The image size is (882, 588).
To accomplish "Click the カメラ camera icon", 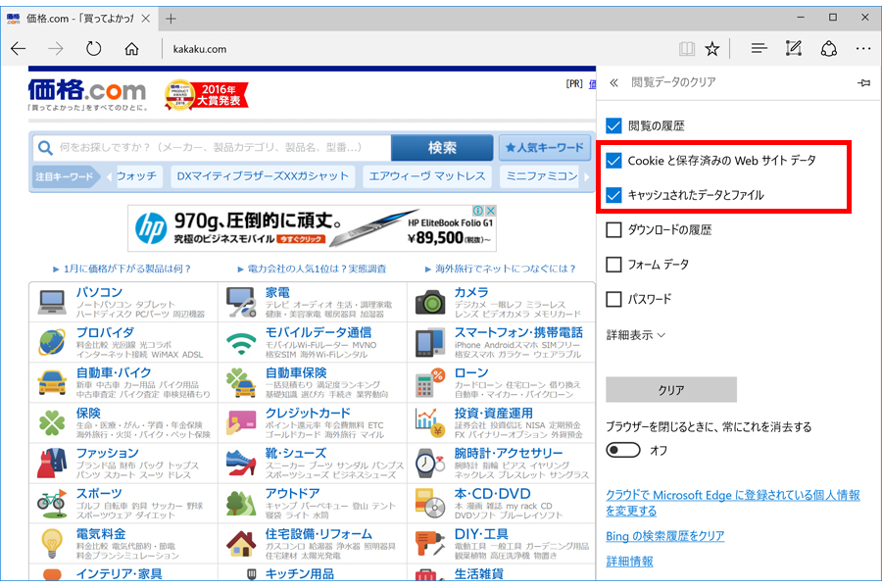I will (430, 302).
